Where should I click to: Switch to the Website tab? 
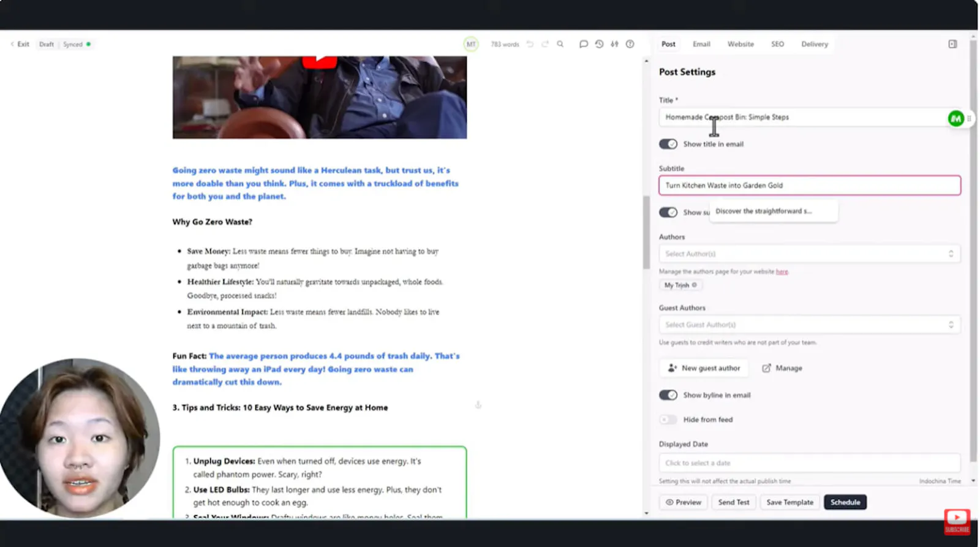[741, 44]
